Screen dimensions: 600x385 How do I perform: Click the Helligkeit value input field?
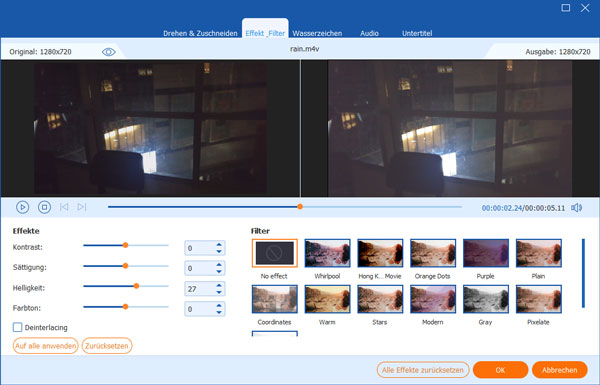200,289
